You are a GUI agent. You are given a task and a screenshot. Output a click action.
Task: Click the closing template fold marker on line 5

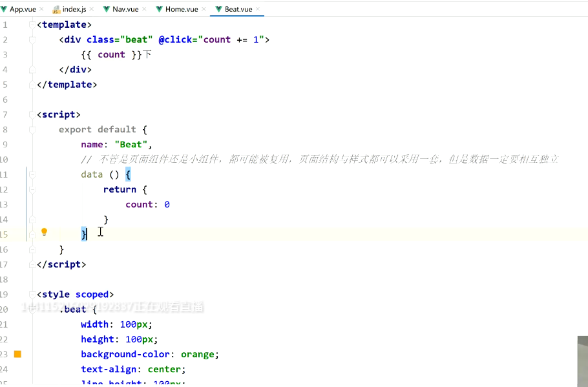tap(32, 85)
